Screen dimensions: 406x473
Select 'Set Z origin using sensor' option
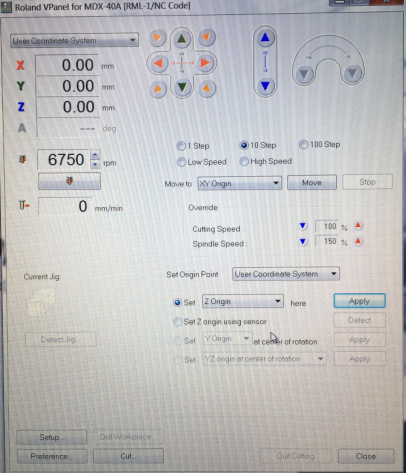click(x=220, y=322)
